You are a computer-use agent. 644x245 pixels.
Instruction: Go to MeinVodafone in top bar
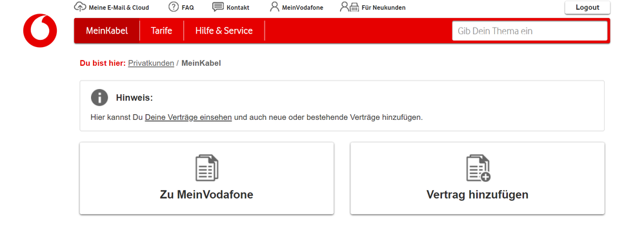(303, 7)
